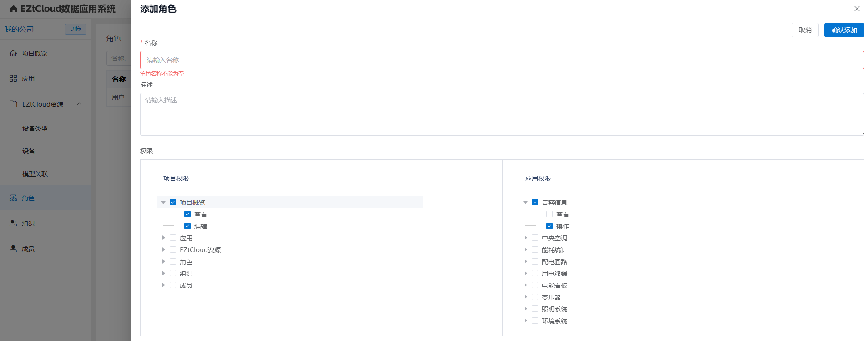
Task: Click the 名称 input field
Action: coord(502,60)
